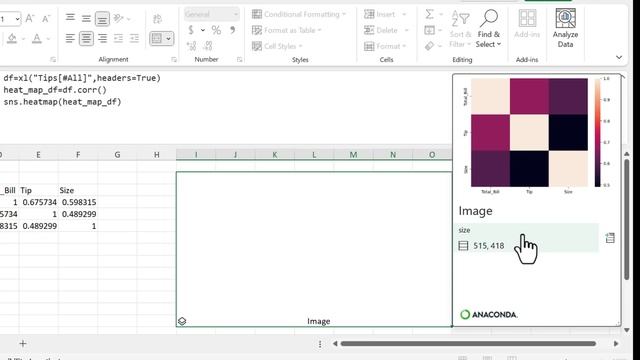Image resolution: width=640 pixels, height=360 pixels.
Task: Align text left
Action: pyautogui.click(x=70, y=38)
